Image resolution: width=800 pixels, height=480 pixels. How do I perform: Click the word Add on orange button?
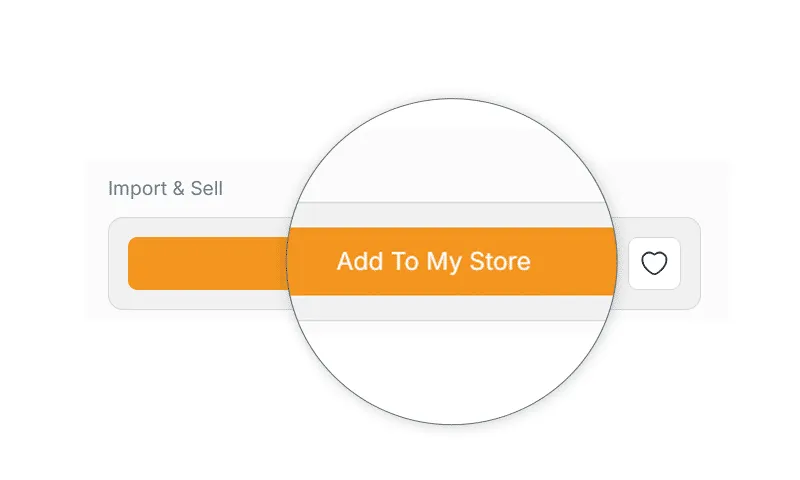point(360,261)
